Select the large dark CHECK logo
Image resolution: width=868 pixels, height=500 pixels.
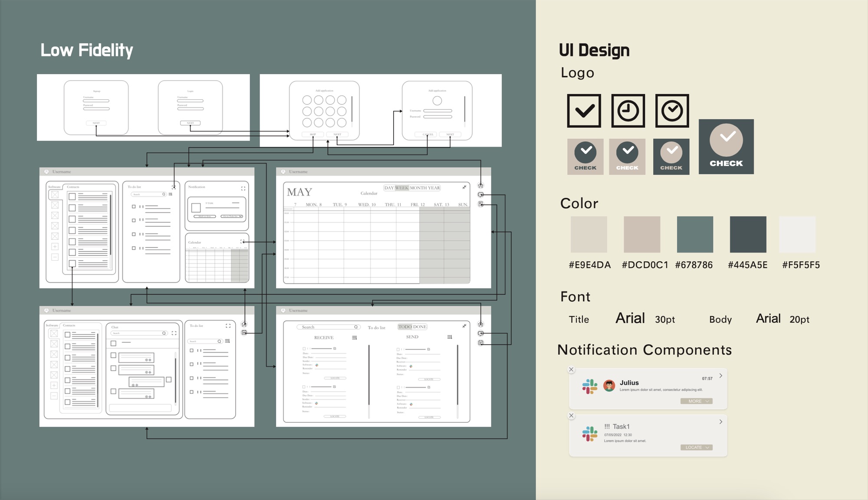click(x=726, y=147)
